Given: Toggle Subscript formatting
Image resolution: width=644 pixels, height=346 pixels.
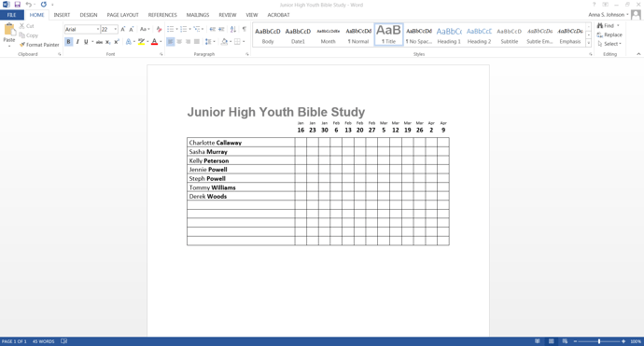Looking at the screenshot, I should point(108,41).
